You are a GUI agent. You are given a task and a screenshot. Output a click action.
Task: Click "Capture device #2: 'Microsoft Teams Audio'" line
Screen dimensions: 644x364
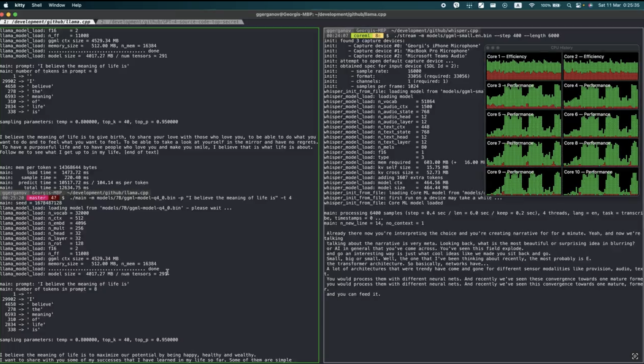[395, 56]
